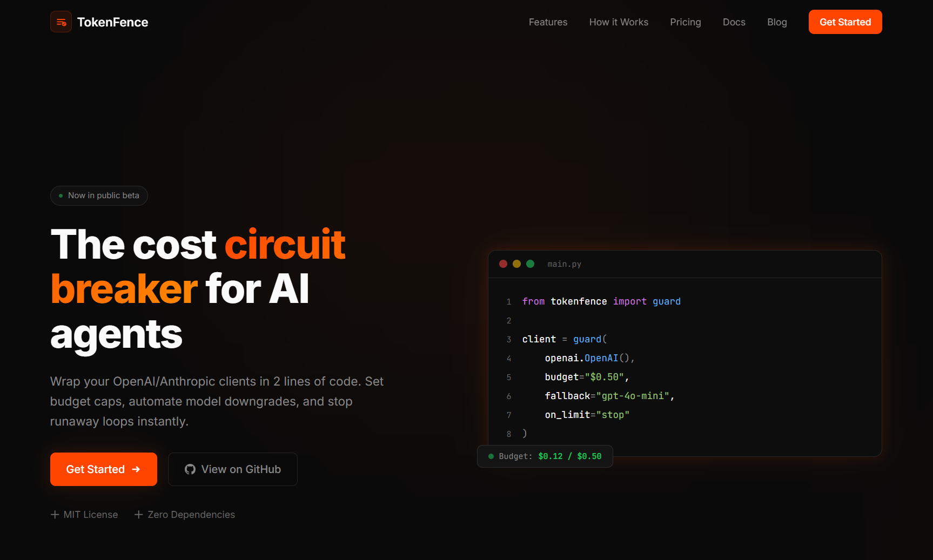This screenshot has height=560, width=933.
Task: Click the green status dot beside Budget
Action: click(x=491, y=456)
